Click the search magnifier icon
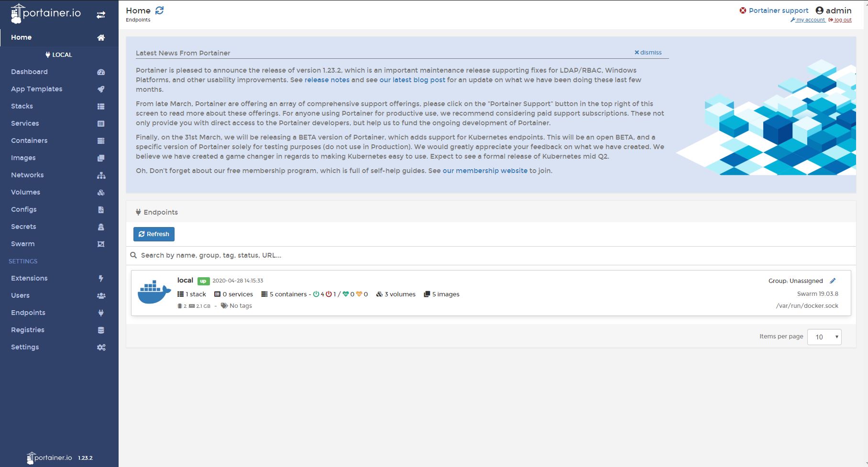This screenshot has height=467, width=868. click(133, 255)
